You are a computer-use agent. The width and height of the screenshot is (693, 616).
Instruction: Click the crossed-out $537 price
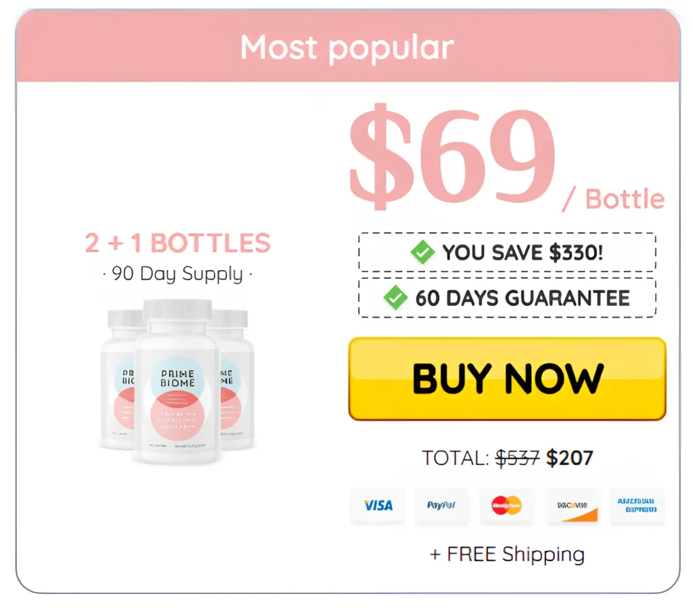(x=517, y=458)
